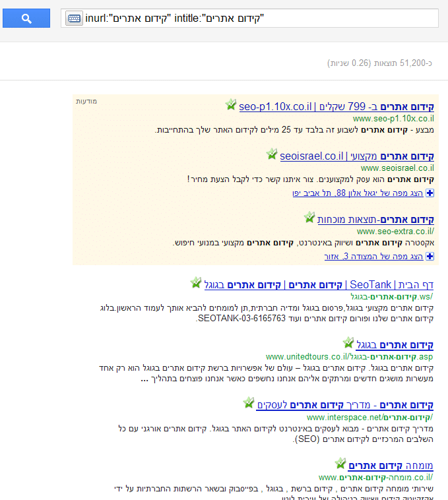Open the קידום אתרים-תוצאות מוכחות ad link
The height and width of the screenshot is (500, 448).
[375, 220]
